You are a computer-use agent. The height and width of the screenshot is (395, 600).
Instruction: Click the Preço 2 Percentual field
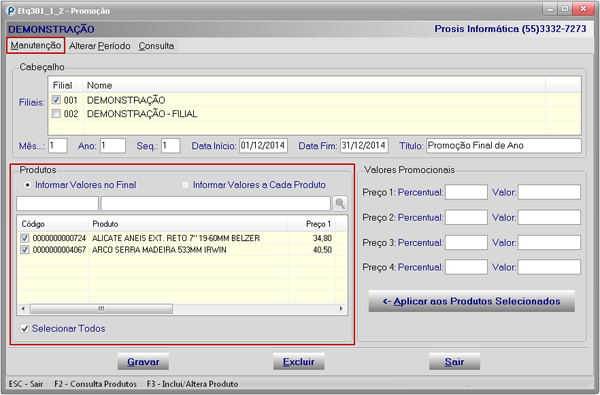(x=466, y=217)
